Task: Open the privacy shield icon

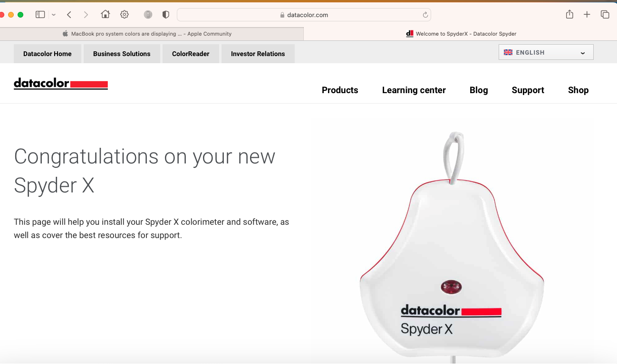Action: click(x=166, y=15)
